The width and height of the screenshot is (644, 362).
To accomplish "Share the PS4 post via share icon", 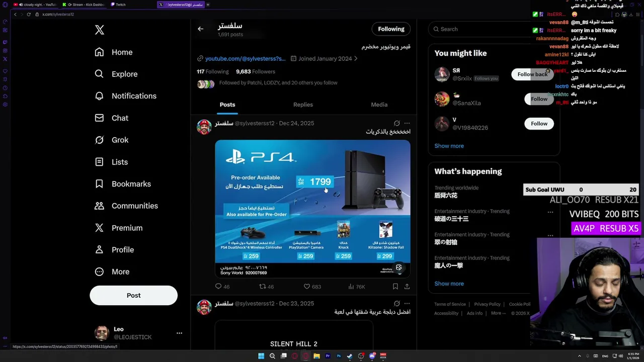I will 407,287.
